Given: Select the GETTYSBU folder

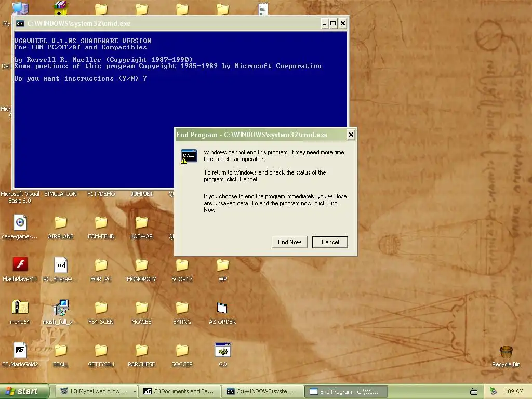Looking at the screenshot, I should point(101,351).
